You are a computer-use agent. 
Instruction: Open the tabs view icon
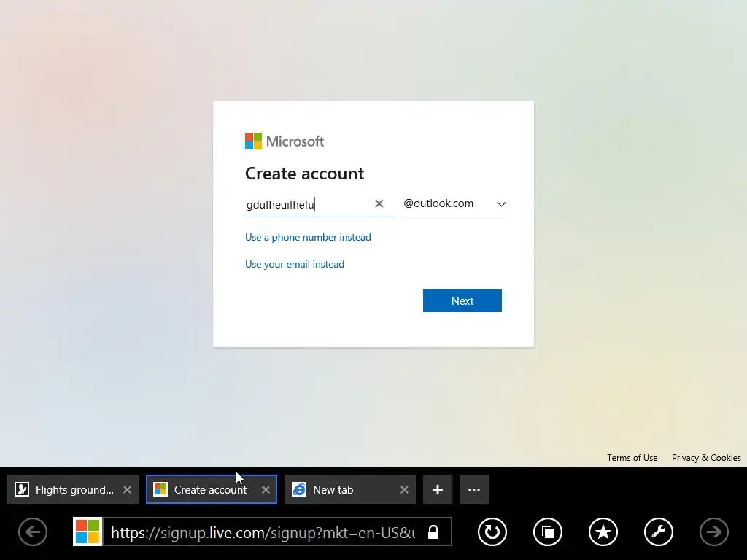tap(547, 532)
